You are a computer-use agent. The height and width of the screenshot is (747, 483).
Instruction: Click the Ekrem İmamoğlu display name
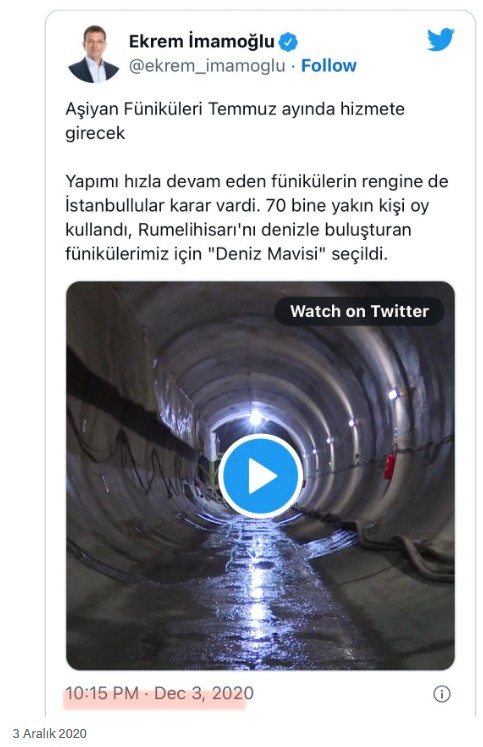click(201, 42)
